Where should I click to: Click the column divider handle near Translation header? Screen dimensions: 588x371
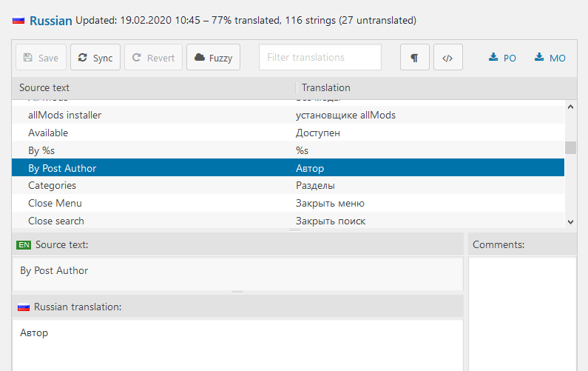pyautogui.click(x=297, y=87)
